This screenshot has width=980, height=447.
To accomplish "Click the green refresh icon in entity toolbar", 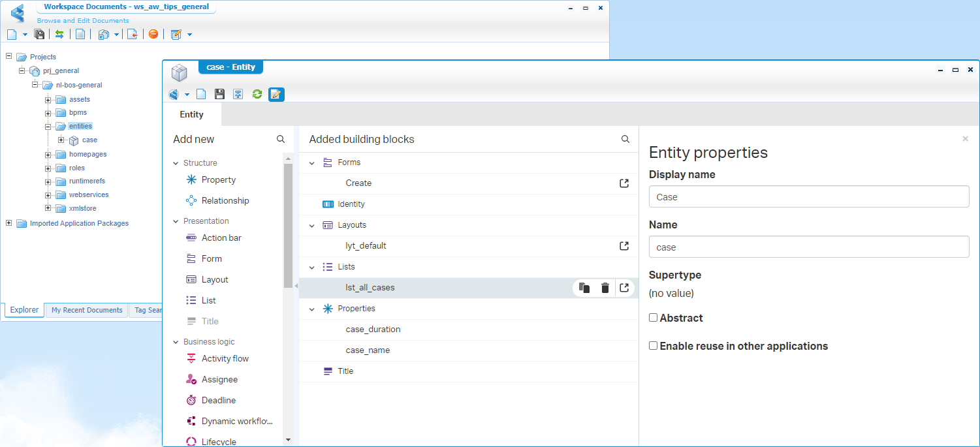I will click(x=257, y=95).
